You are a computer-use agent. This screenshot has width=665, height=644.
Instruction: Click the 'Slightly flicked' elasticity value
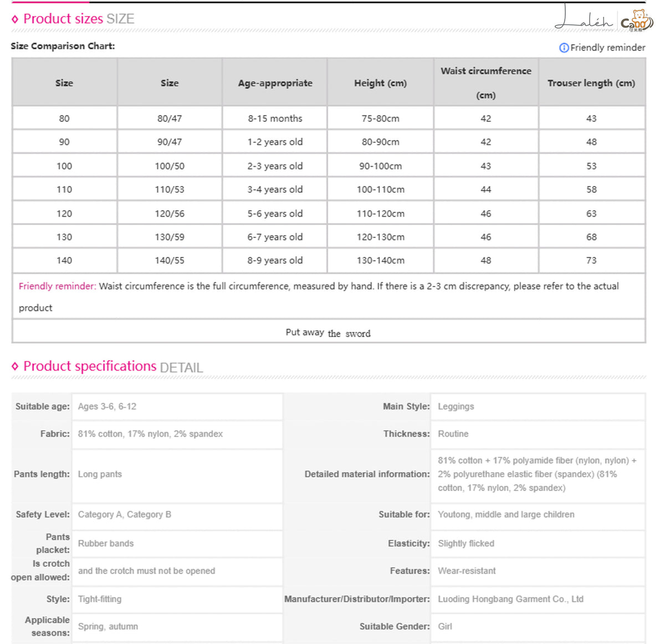click(x=466, y=544)
